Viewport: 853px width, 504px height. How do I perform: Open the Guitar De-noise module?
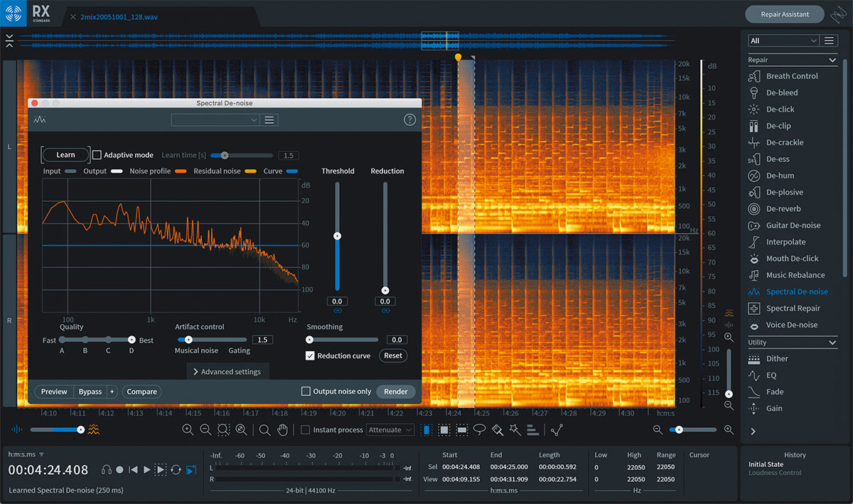coord(793,225)
